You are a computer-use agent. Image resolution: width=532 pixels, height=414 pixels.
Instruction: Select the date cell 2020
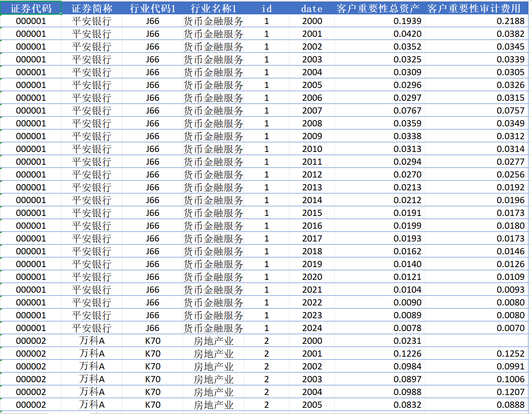click(312, 277)
